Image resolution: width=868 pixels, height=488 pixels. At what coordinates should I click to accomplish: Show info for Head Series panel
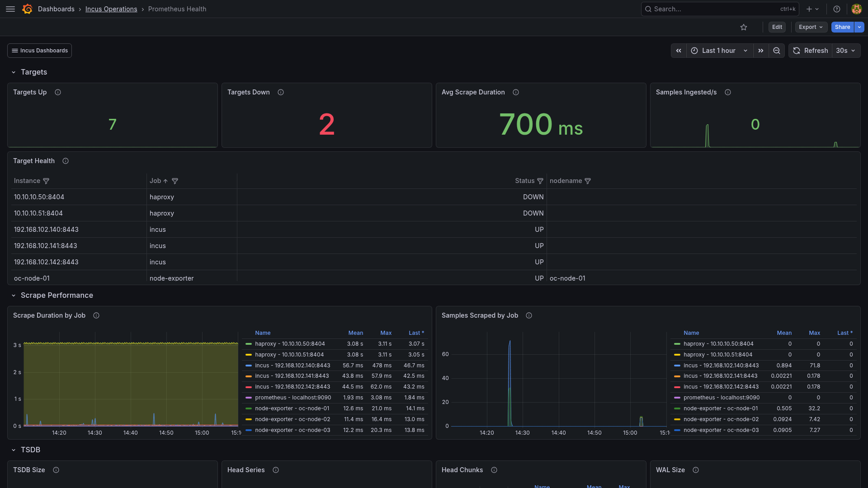[x=276, y=470]
